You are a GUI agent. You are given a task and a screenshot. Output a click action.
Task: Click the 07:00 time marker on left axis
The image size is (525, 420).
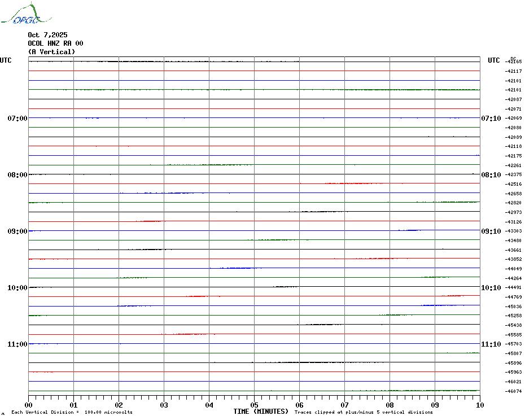[17, 119]
